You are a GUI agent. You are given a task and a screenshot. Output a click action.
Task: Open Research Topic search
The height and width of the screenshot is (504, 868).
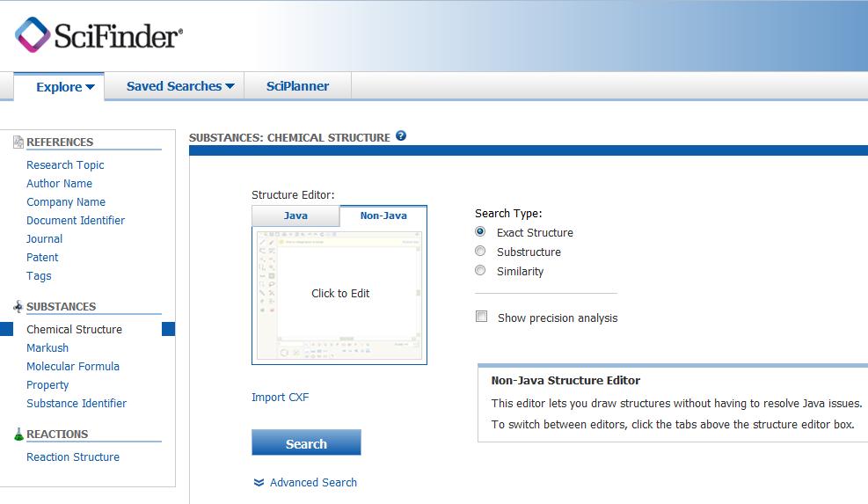coord(65,165)
